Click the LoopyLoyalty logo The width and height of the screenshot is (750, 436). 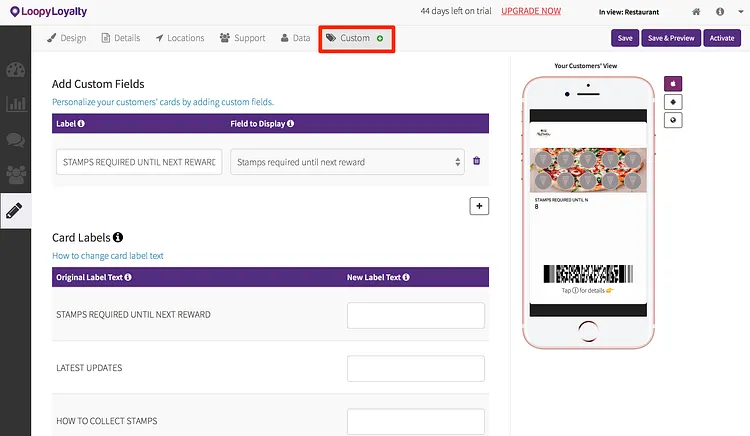click(48, 11)
